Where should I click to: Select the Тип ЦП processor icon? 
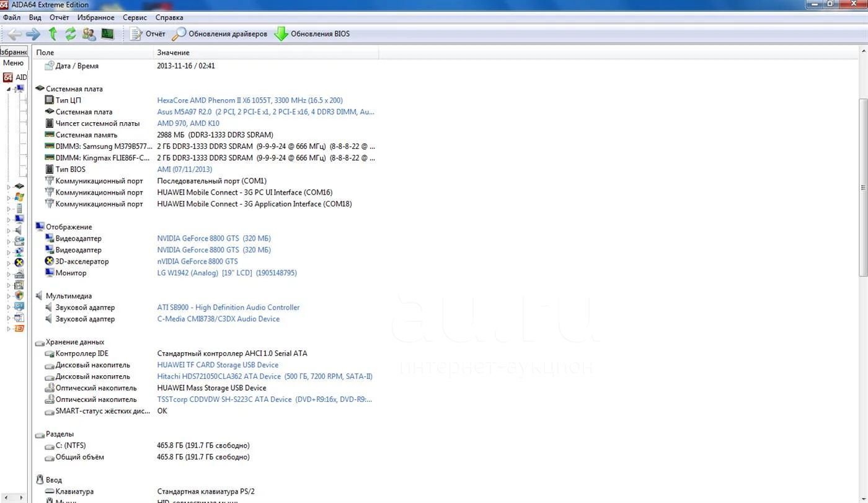tap(50, 100)
